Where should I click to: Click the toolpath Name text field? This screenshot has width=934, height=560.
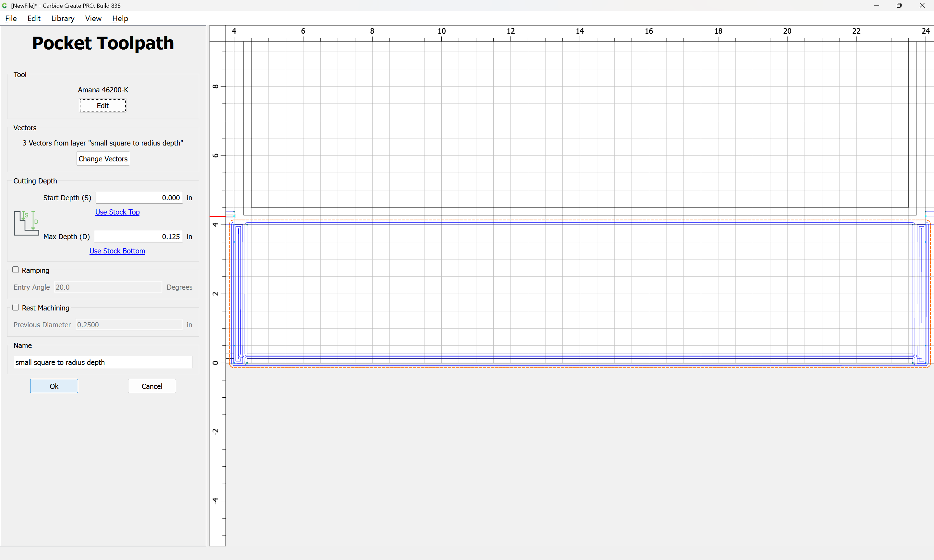point(103,362)
